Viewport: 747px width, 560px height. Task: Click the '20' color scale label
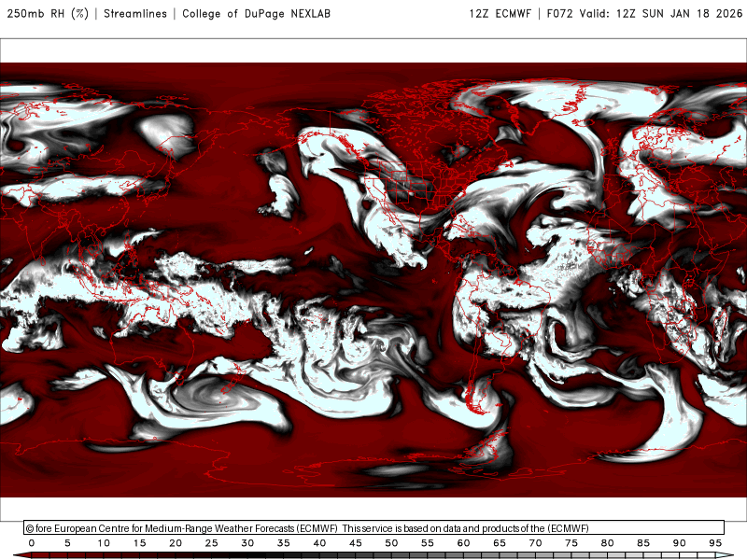176,543
